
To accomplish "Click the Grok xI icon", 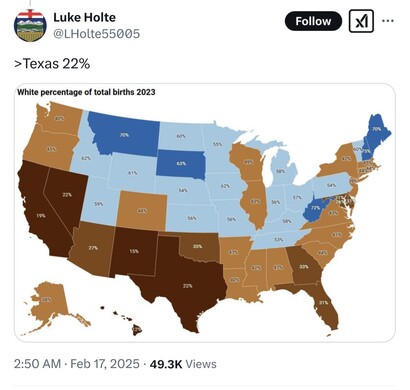I will click(x=361, y=21).
